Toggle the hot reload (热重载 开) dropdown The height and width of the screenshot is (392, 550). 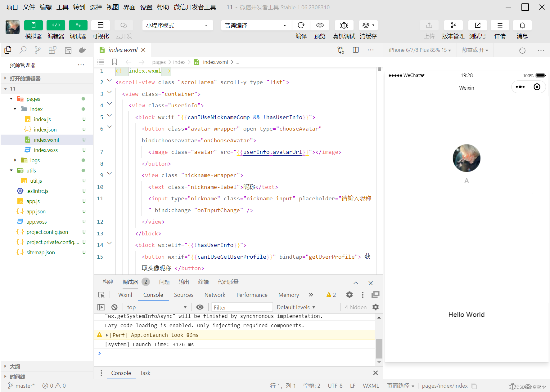point(475,50)
